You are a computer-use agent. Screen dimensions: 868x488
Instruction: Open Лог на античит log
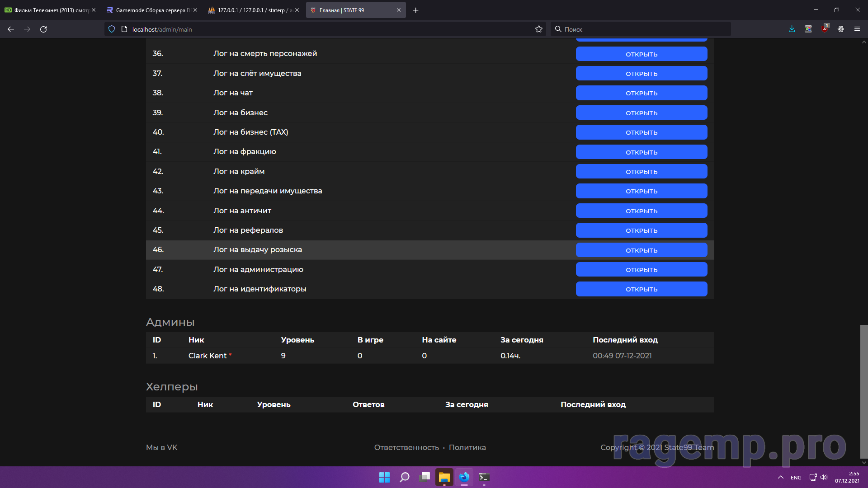tap(641, 211)
